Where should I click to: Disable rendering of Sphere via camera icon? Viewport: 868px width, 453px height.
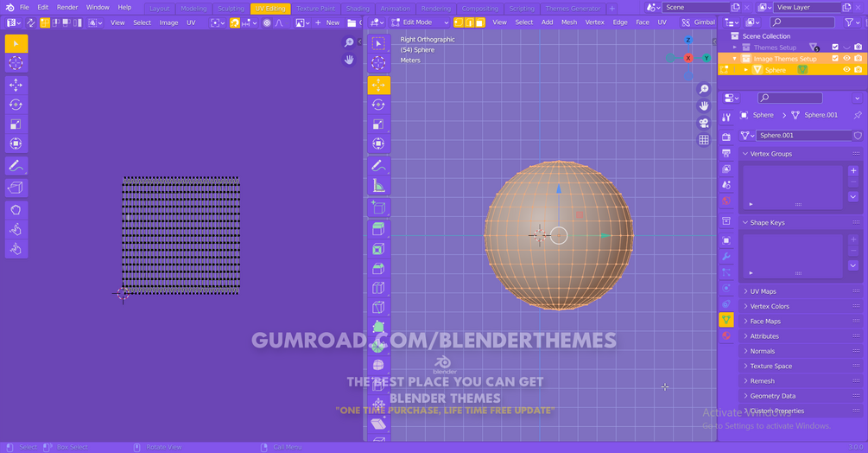pos(858,70)
